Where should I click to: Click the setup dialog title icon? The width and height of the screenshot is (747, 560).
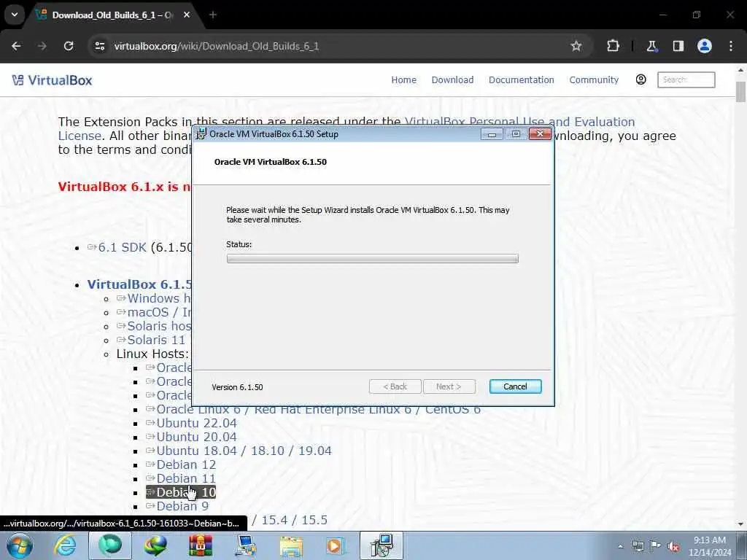201,134
